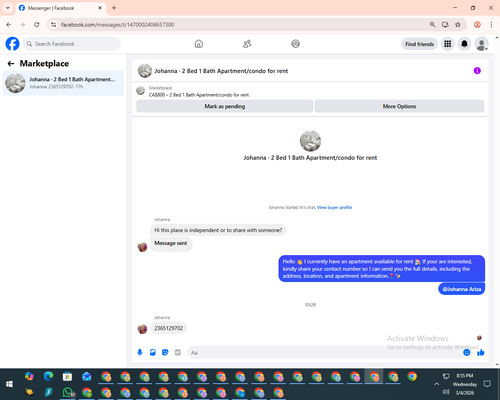The image size is (500, 400).
Task: Open the GIF picker icon
Action: tap(178, 352)
